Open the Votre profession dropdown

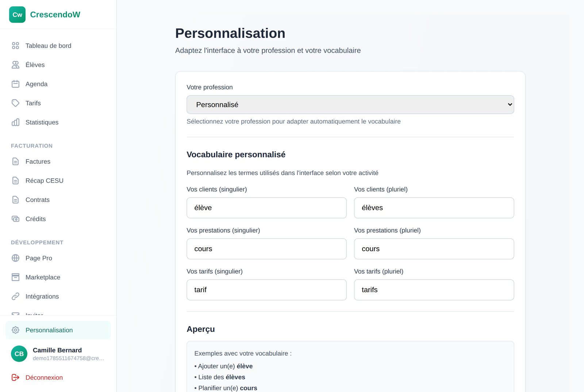[350, 105]
